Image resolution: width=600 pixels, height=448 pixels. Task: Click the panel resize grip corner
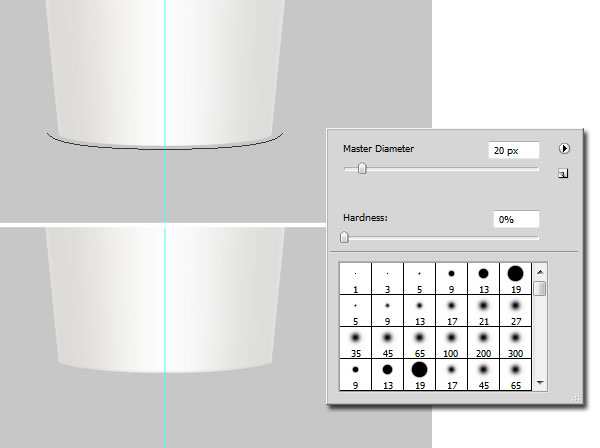pos(575,398)
